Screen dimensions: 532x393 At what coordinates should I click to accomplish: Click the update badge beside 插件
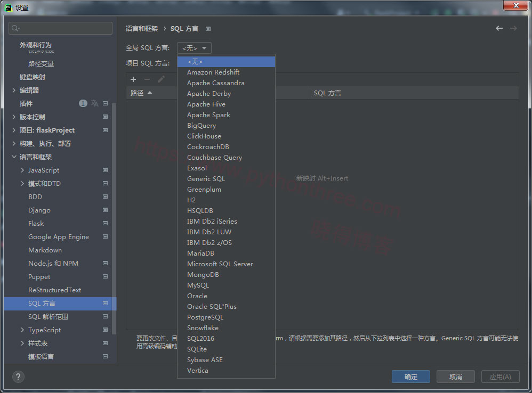pyautogui.click(x=83, y=103)
